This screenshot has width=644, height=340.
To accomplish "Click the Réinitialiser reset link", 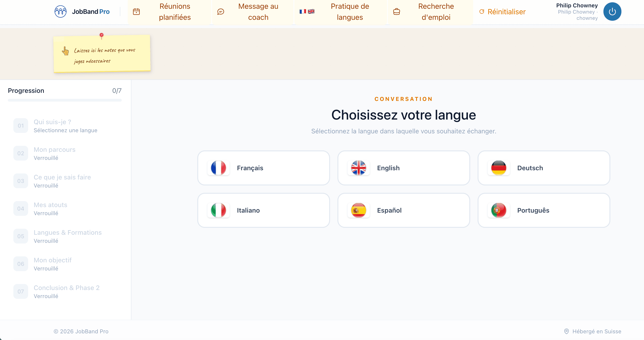I will click(502, 12).
